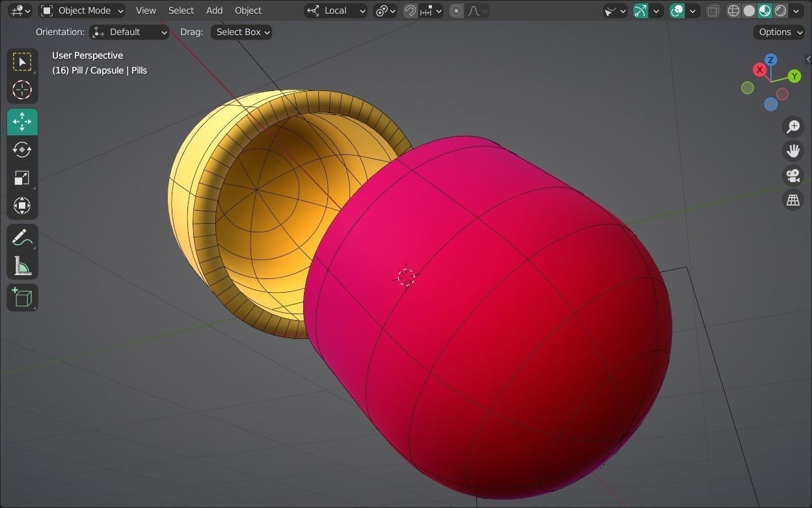Expand the Drag Select Box dropdown
The image size is (812, 508).
coord(241,32)
